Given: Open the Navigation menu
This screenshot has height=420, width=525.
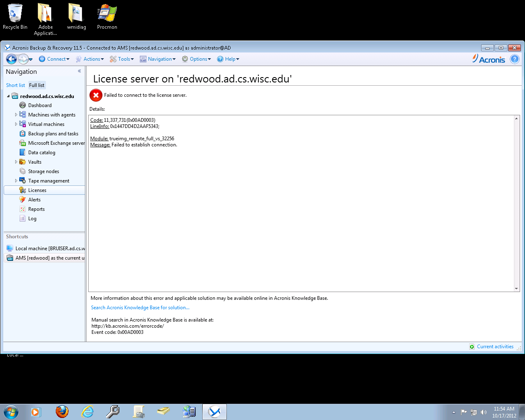Looking at the screenshot, I should click(x=157, y=59).
